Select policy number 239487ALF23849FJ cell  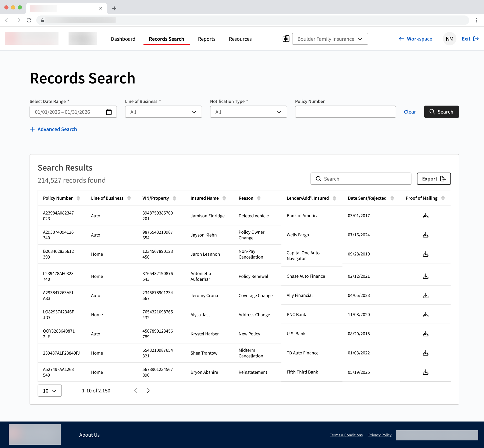click(61, 353)
